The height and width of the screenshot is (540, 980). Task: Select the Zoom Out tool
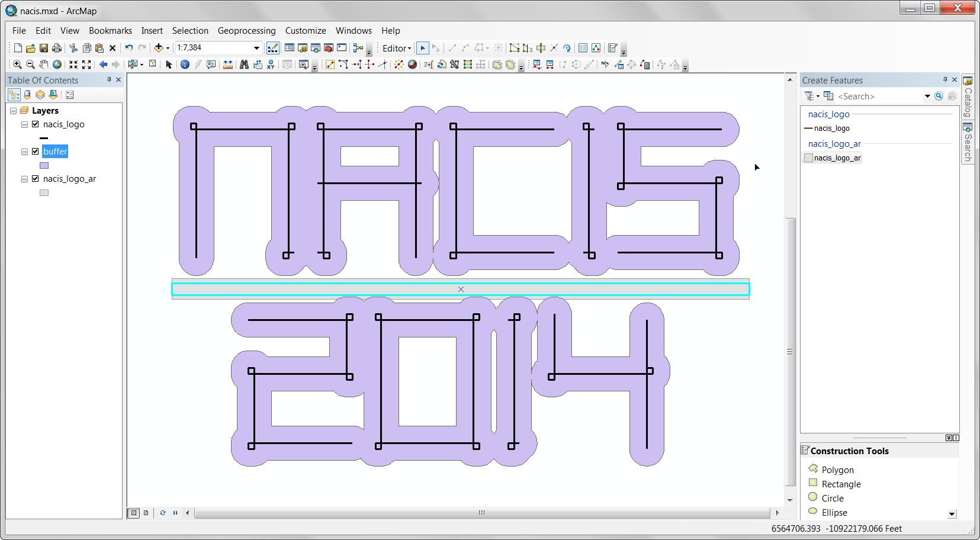pos(31,65)
